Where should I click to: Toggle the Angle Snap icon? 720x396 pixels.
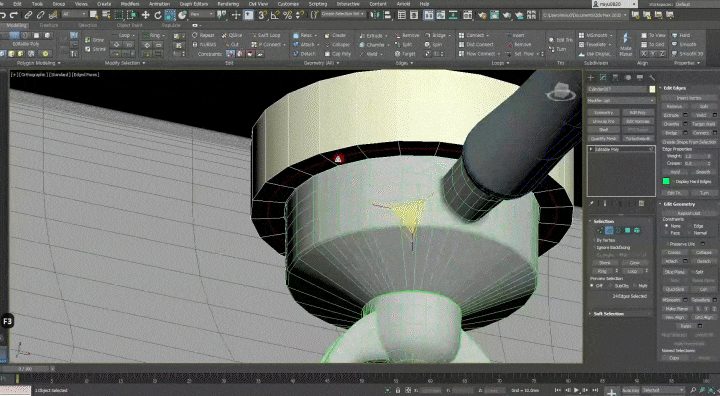[275, 15]
